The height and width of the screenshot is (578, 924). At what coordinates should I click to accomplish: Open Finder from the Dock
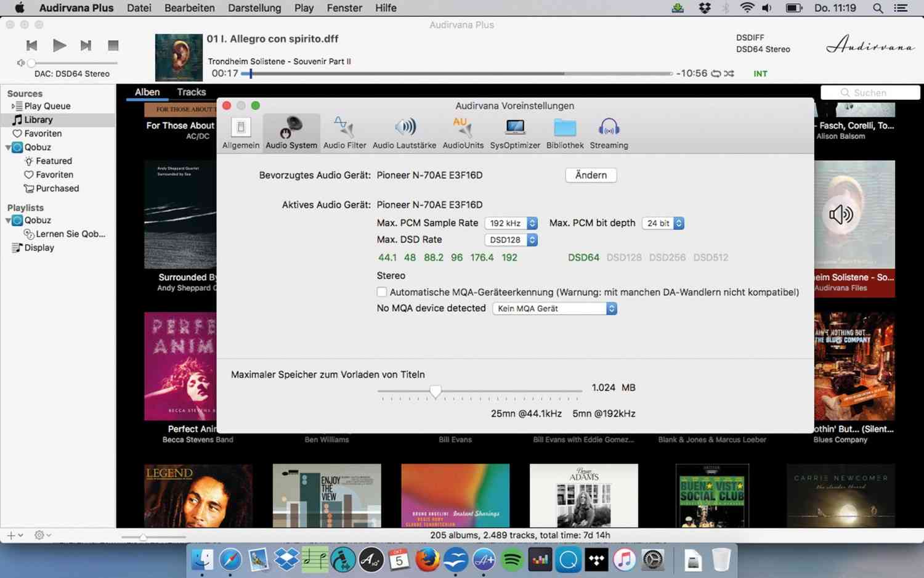(x=202, y=560)
